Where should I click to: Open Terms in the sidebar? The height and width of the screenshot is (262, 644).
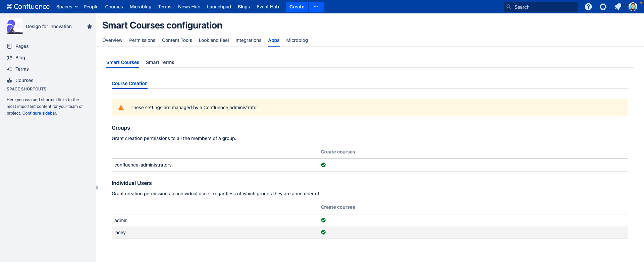pos(22,69)
